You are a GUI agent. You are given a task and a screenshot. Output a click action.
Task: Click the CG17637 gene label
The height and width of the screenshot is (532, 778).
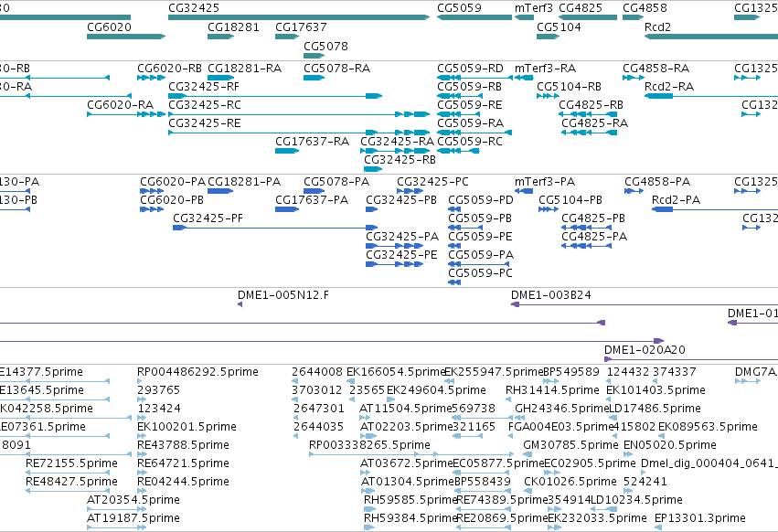tap(301, 27)
